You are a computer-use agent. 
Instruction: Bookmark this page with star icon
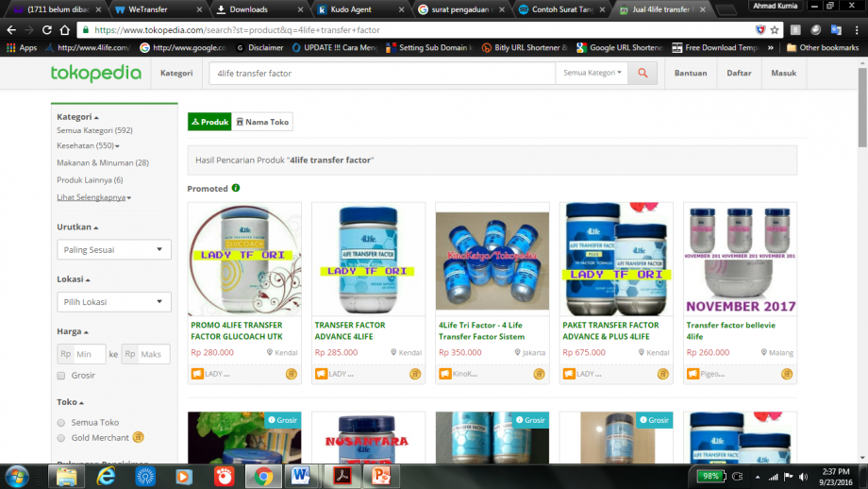pos(775,30)
